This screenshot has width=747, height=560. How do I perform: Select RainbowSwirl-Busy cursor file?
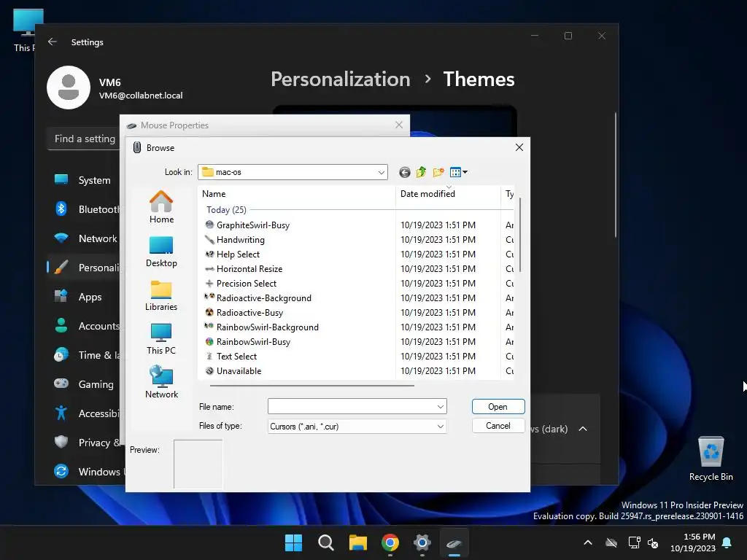click(x=253, y=342)
